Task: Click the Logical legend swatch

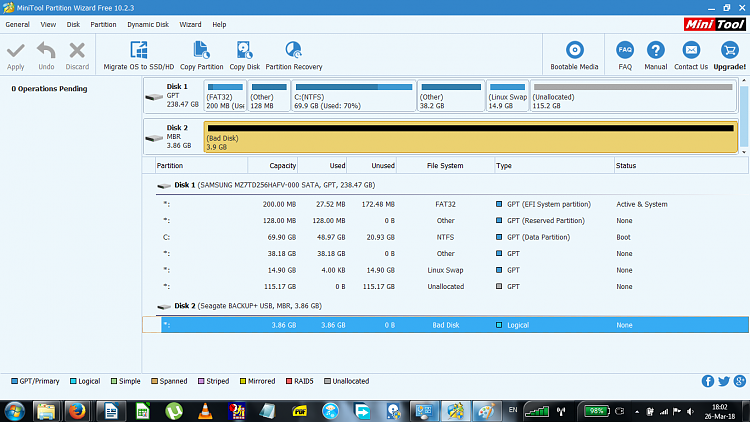Action: pyautogui.click(x=73, y=381)
